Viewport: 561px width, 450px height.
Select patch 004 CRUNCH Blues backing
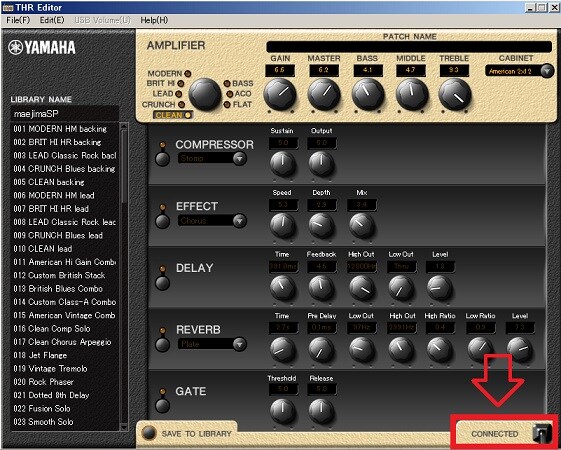click(x=64, y=168)
